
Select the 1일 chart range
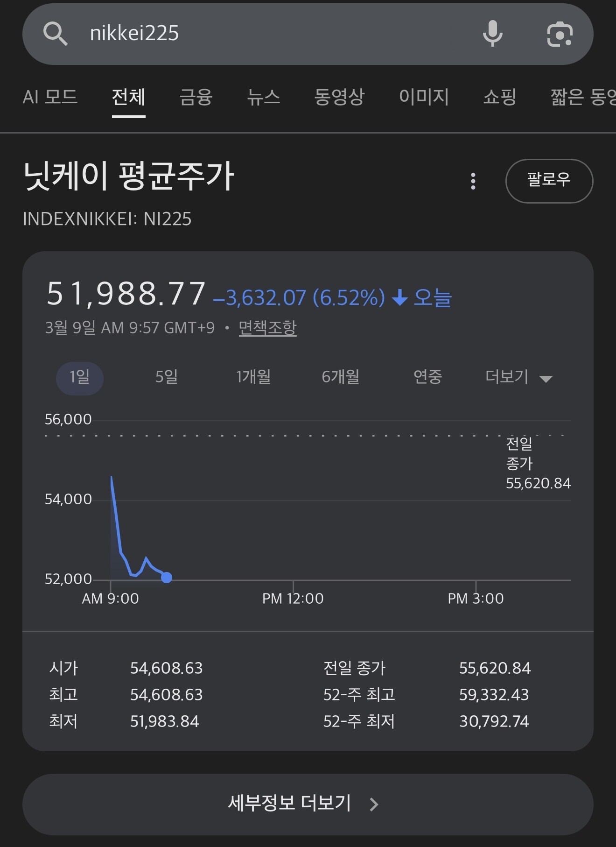(80, 377)
